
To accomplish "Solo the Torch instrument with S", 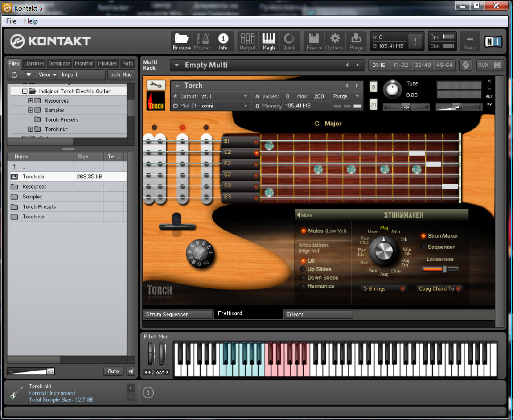I will tap(373, 87).
